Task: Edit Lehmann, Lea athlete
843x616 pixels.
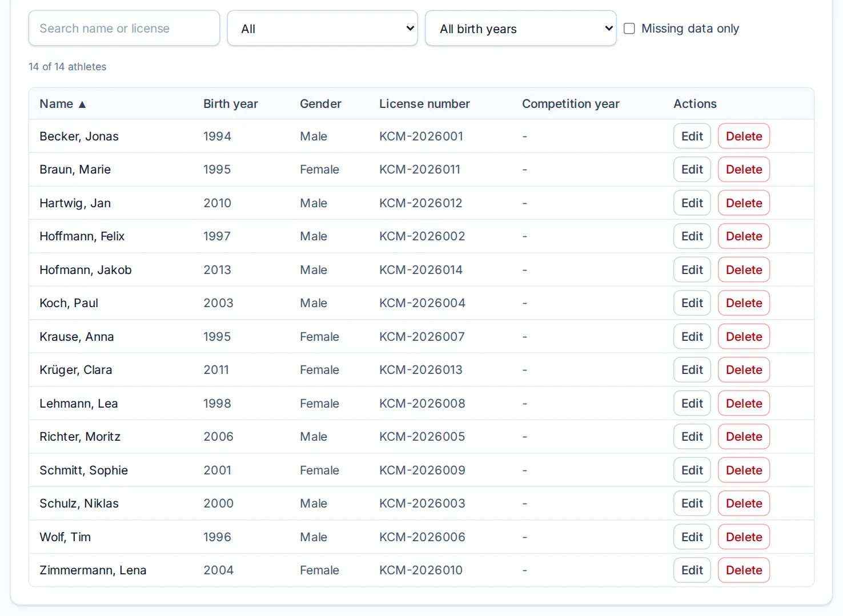Action: coord(692,403)
